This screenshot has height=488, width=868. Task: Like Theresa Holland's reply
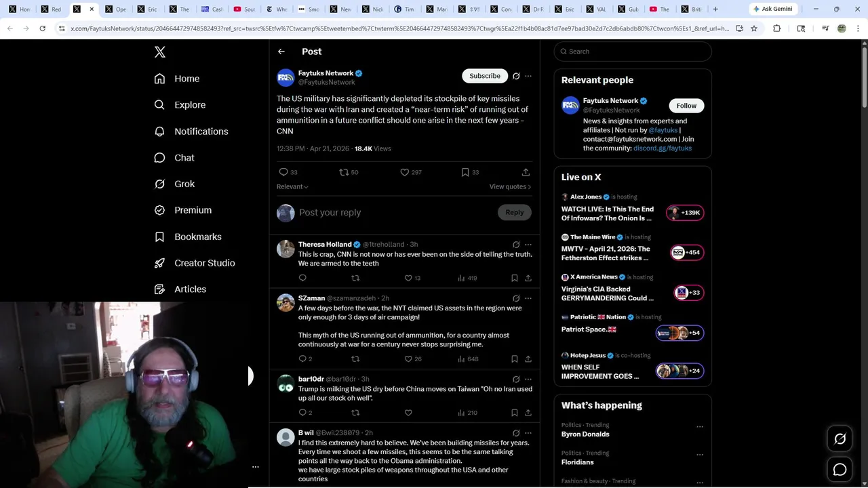pos(408,278)
